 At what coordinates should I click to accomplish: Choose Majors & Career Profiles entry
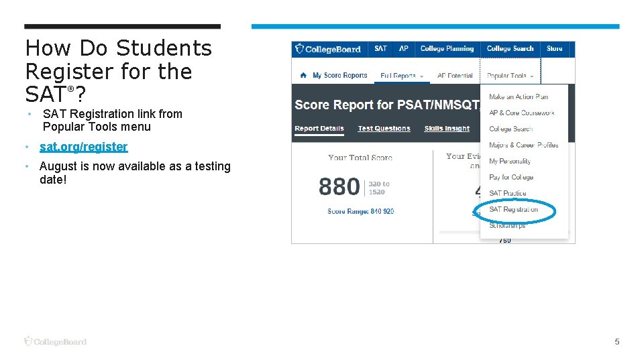524,145
